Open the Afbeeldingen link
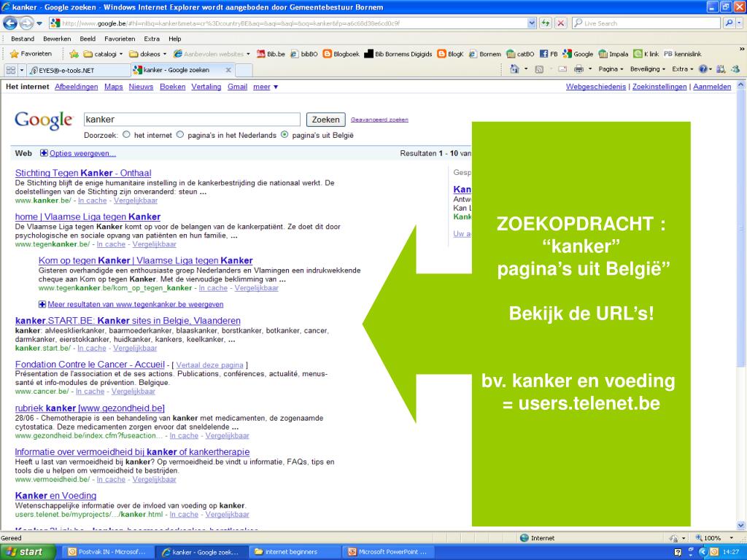Viewport: 747px width, 560px height. (76, 87)
